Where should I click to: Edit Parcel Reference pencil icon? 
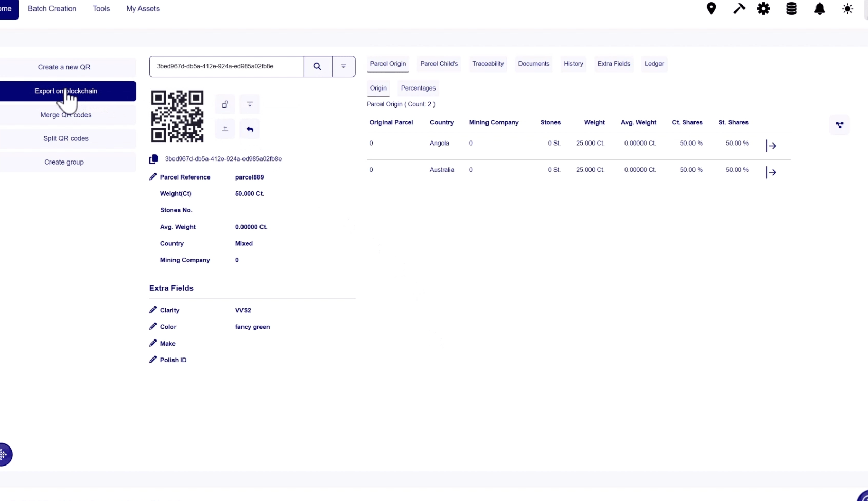point(153,177)
